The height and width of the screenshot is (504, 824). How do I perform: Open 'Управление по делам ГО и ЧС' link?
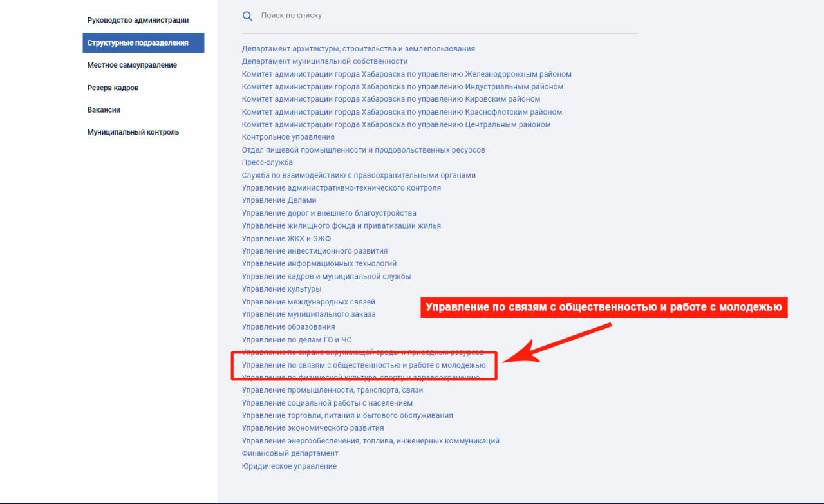click(x=297, y=339)
